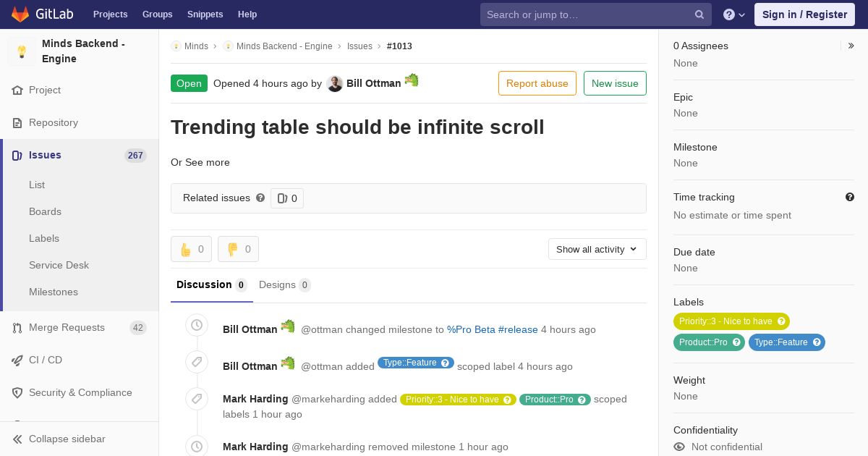Switch to the Designs tab

[x=285, y=285]
